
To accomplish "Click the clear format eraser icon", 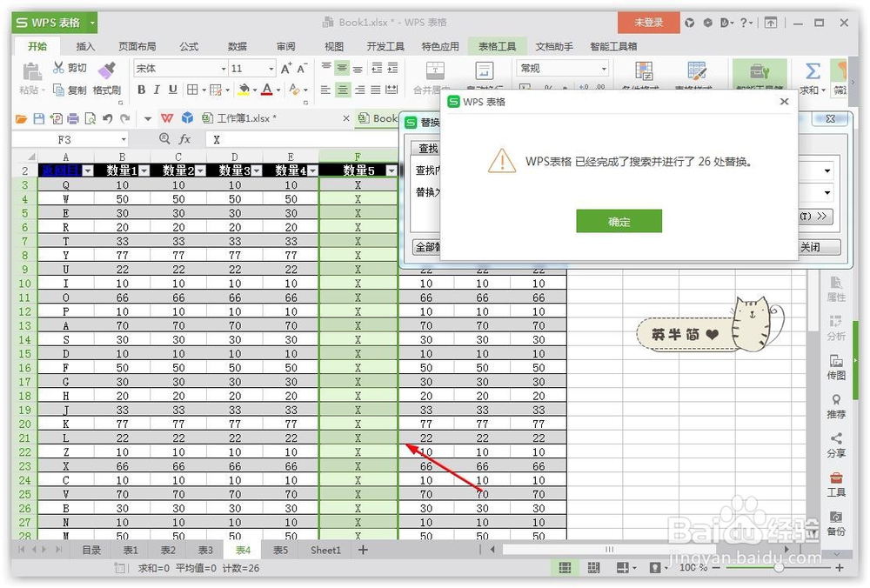I will pos(294,90).
